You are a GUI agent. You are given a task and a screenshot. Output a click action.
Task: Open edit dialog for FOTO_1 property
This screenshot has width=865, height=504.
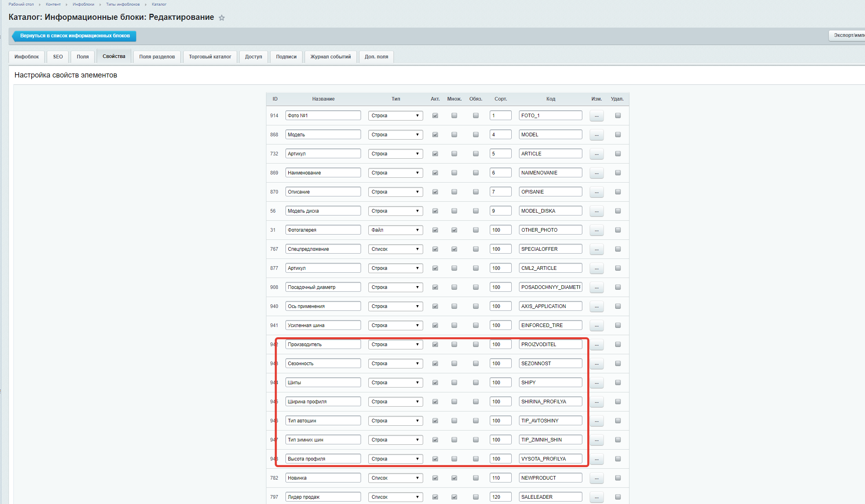pyautogui.click(x=596, y=116)
